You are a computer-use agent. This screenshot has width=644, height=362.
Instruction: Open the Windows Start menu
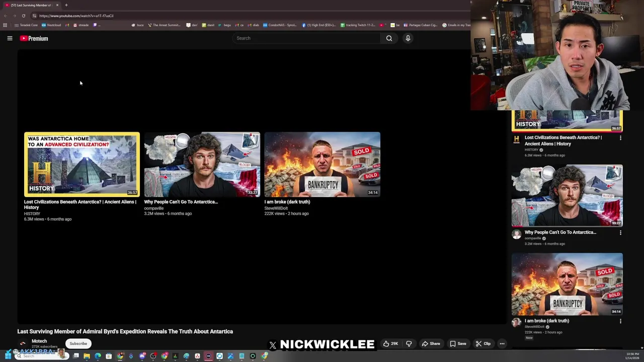tap(8, 356)
